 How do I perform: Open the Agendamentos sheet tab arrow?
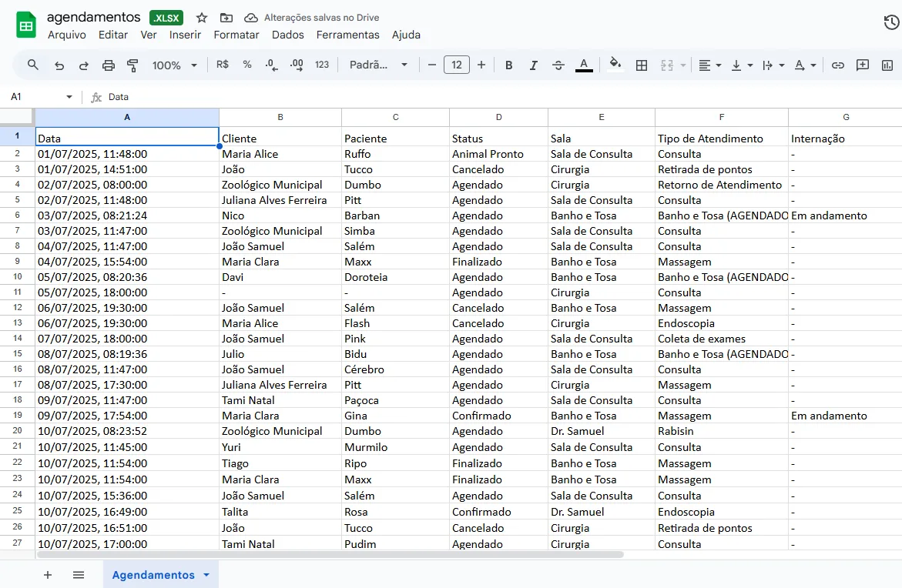pyautogui.click(x=206, y=575)
